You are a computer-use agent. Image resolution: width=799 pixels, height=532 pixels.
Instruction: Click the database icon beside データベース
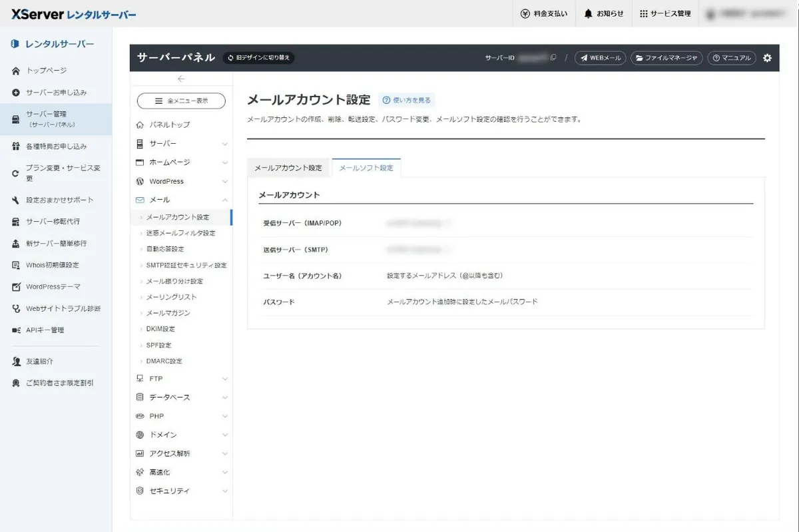(x=140, y=398)
